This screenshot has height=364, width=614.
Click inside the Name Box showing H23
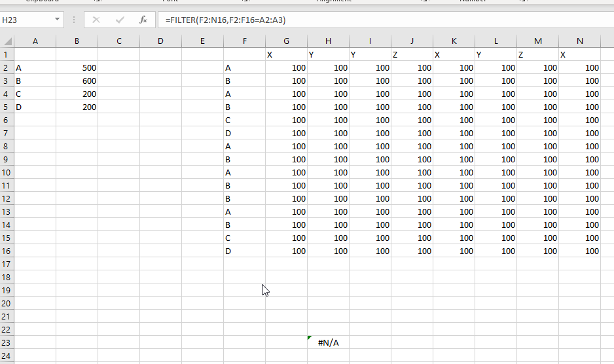pyautogui.click(x=26, y=20)
